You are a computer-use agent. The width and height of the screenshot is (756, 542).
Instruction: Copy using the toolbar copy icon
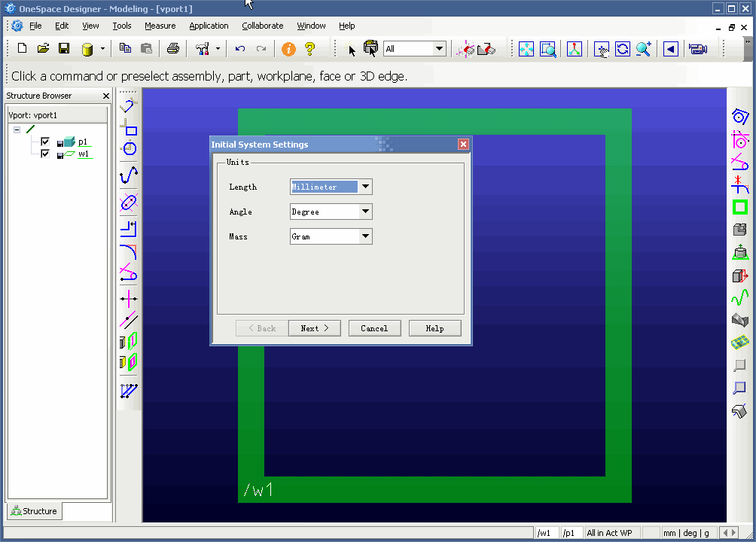point(125,49)
